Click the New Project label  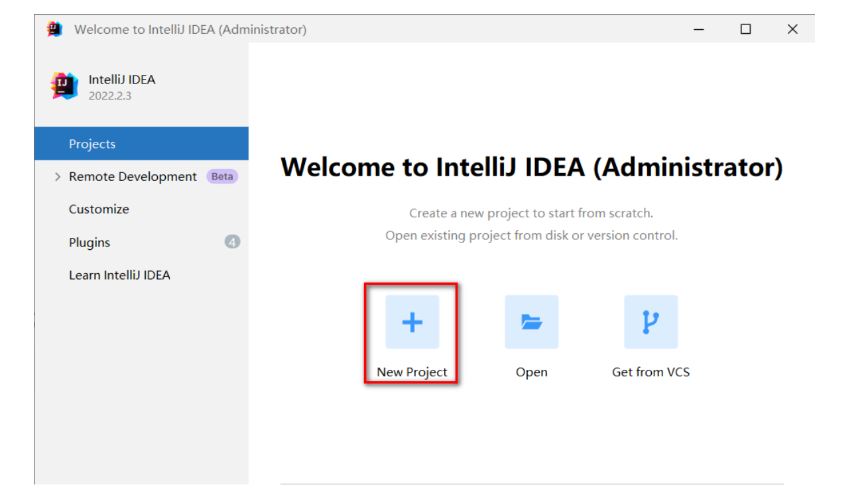coord(412,372)
